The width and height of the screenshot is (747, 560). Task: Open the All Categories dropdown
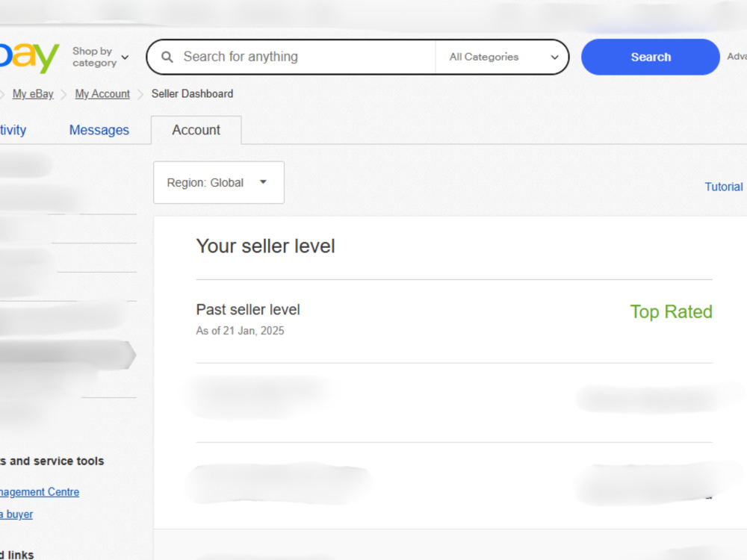(x=503, y=57)
